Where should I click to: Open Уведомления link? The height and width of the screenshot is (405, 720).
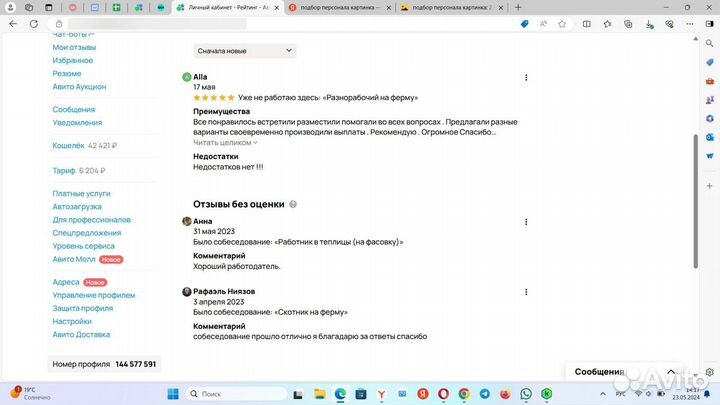77,123
